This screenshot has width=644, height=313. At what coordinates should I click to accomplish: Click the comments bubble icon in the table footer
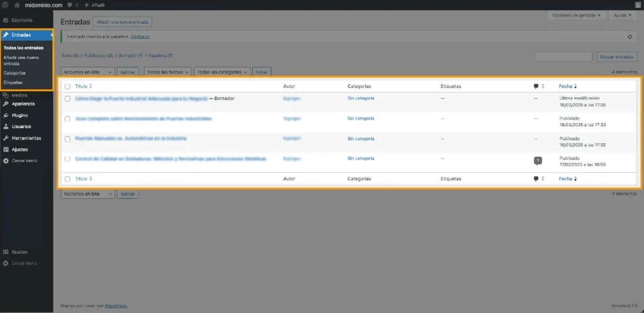536,179
